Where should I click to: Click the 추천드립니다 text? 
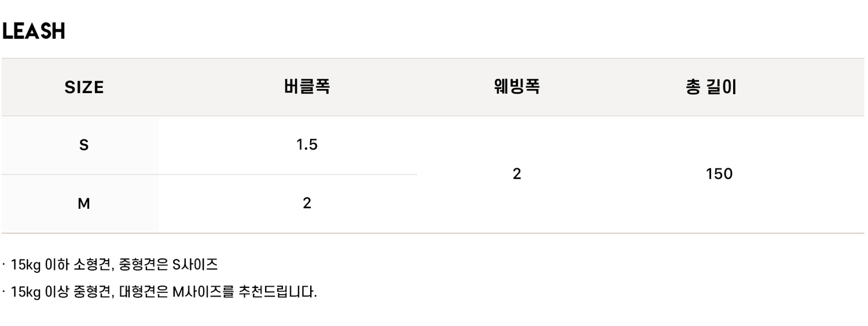click(x=278, y=291)
